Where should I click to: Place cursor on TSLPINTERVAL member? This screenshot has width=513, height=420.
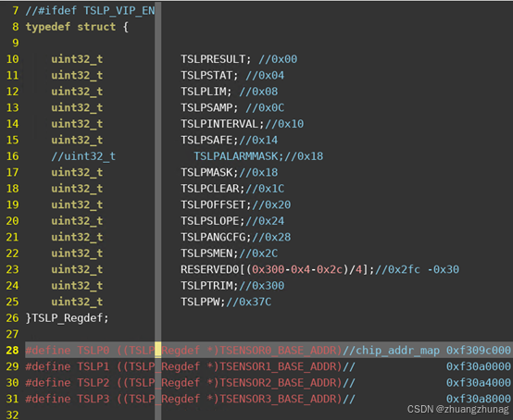(x=219, y=124)
